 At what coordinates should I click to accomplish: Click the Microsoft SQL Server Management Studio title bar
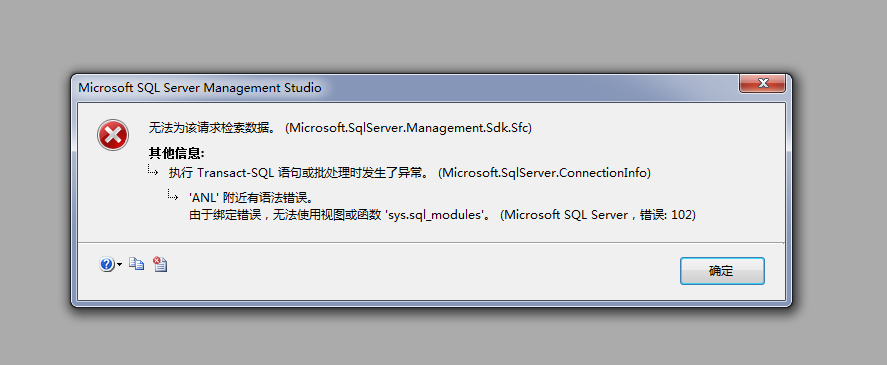tap(396, 88)
